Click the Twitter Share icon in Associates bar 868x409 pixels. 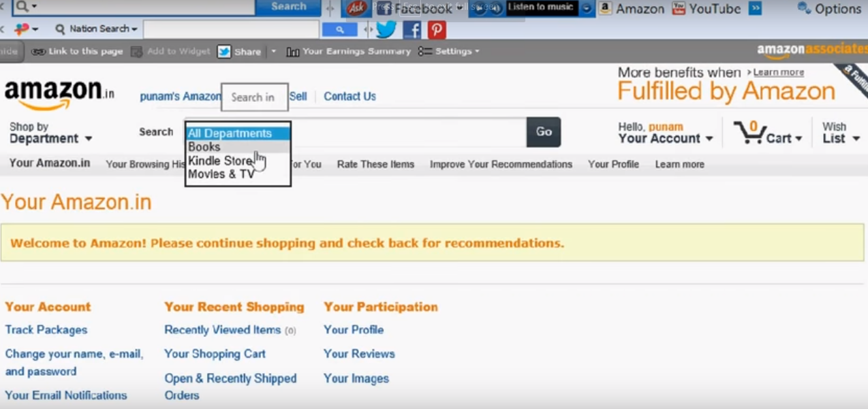click(224, 52)
